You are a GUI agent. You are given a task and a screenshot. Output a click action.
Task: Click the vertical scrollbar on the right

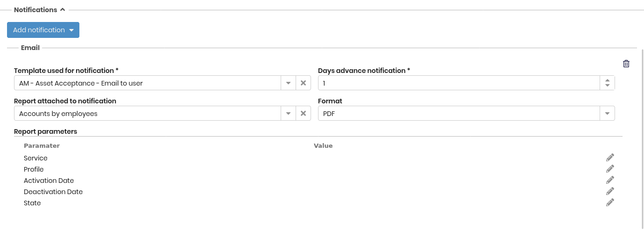tap(642, 140)
